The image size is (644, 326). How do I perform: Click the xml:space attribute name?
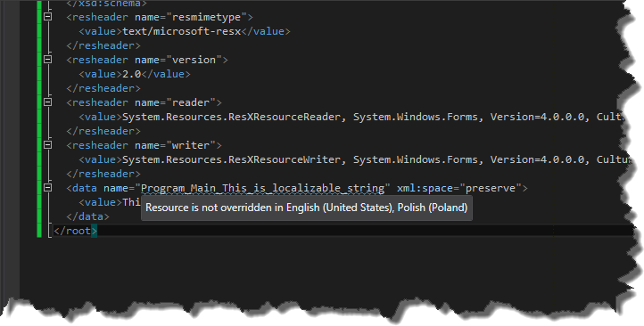tap(425, 188)
